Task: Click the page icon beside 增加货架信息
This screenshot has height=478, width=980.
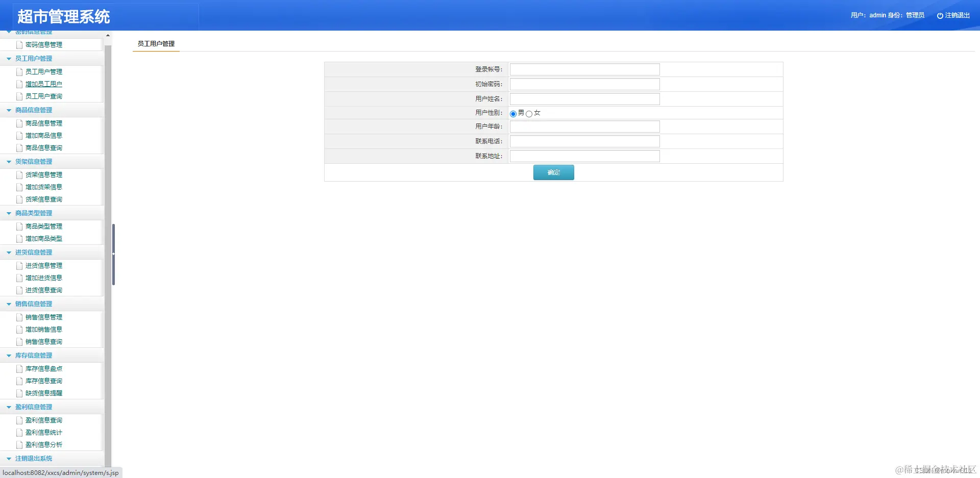Action: (19, 187)
